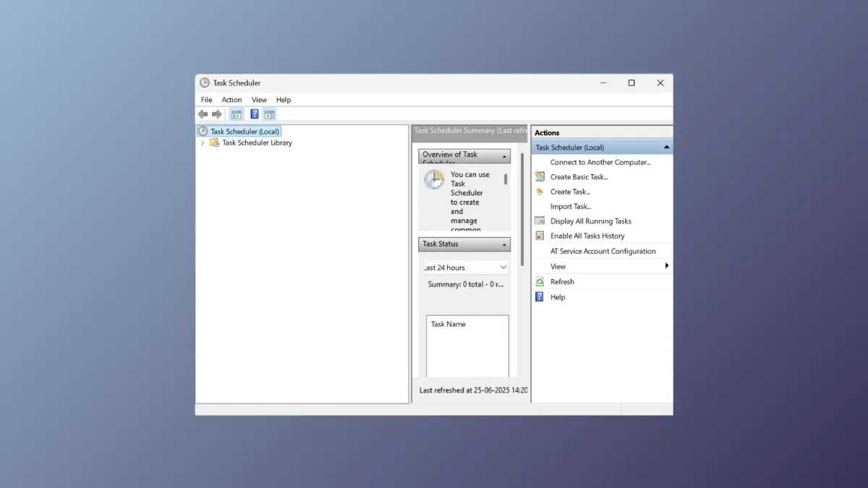Click the back navigation arrow
Screen dimensions: 868x488
[203, 114]
